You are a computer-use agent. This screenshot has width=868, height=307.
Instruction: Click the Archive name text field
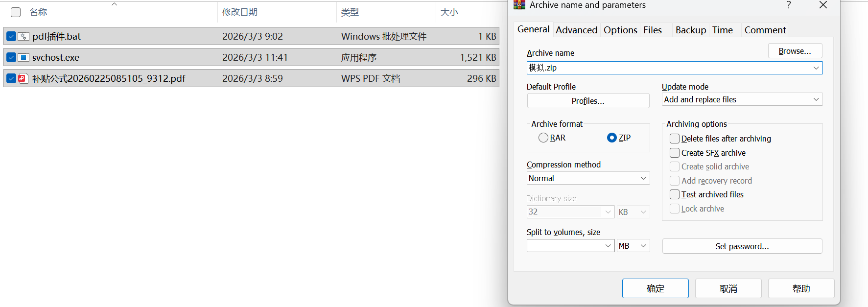coord(668,68)
